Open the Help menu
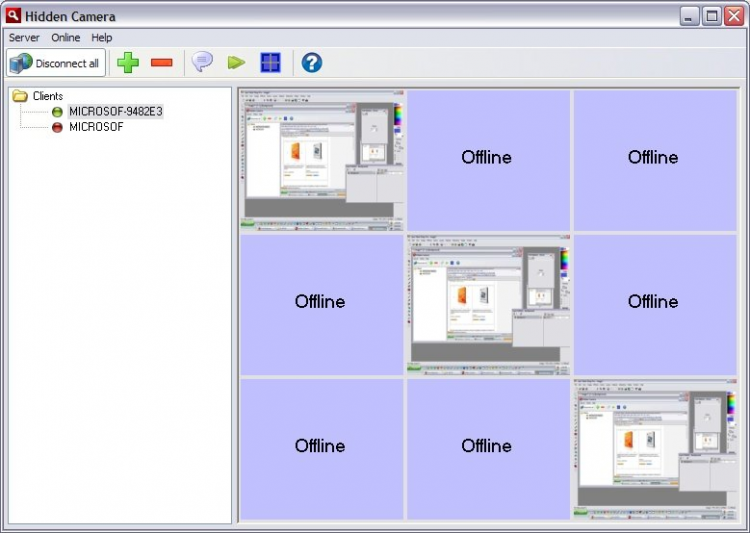 pos(101,37)
